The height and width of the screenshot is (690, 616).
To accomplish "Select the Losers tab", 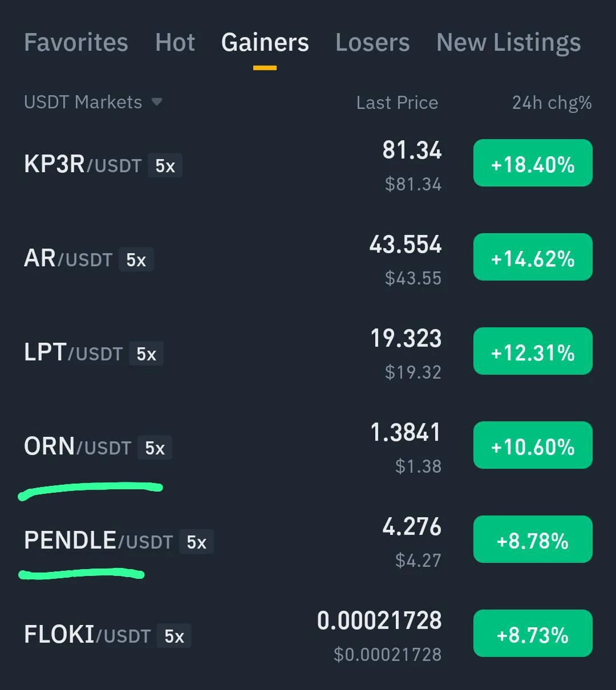I will click(x=372, y=42).
